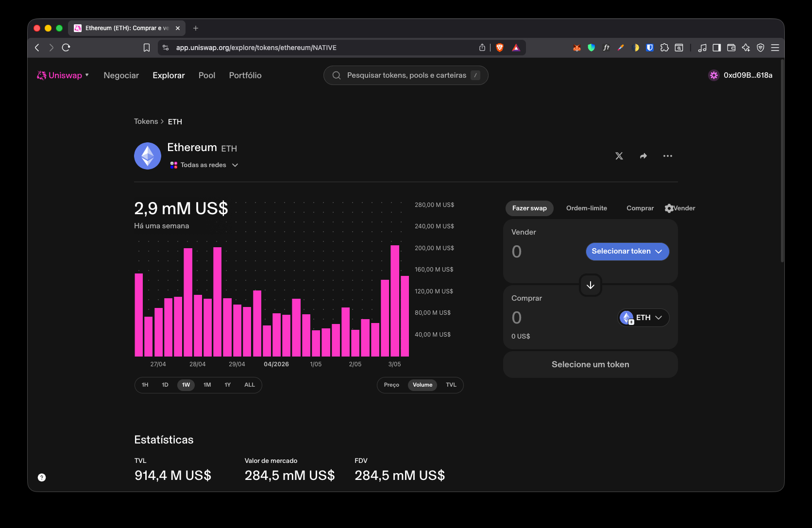Toggle the browser sidebar panel
Screen dimensions: 812x528
pos(717,48)
